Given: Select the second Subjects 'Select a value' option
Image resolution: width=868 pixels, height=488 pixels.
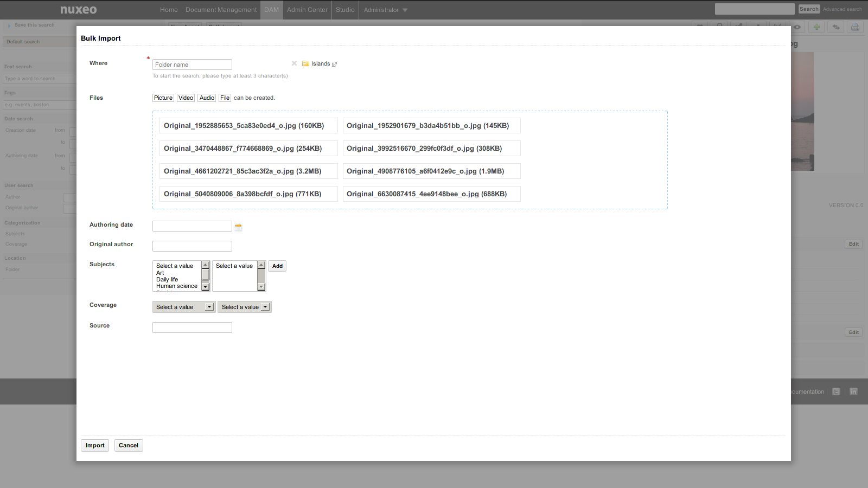Looking at the screenshot, I should coord(234,266).
